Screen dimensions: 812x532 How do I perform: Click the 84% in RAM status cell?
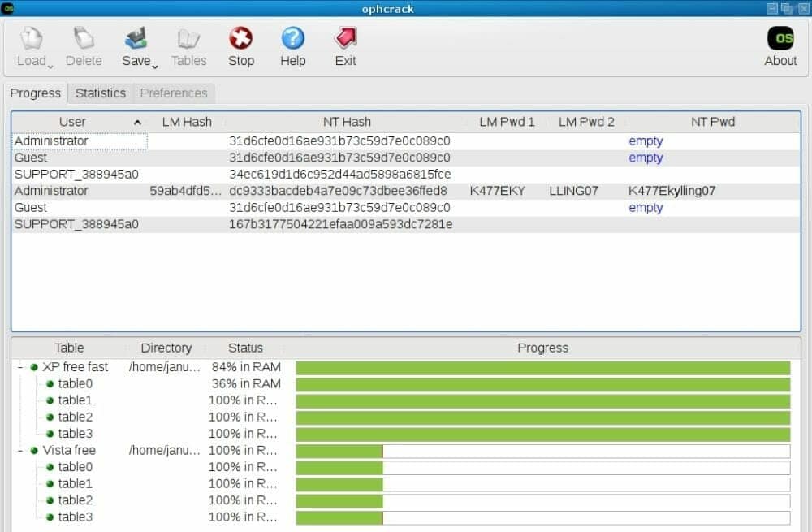[246, 367]
